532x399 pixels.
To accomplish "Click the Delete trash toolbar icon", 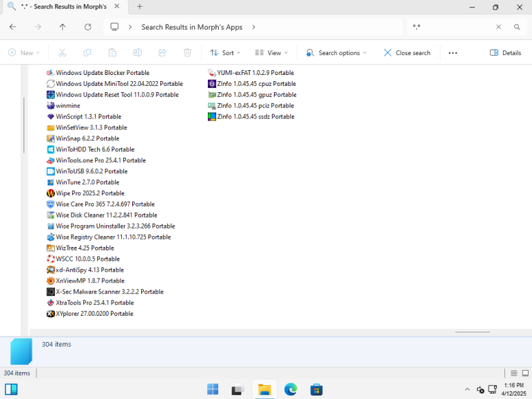I will [x=187, y=53].
